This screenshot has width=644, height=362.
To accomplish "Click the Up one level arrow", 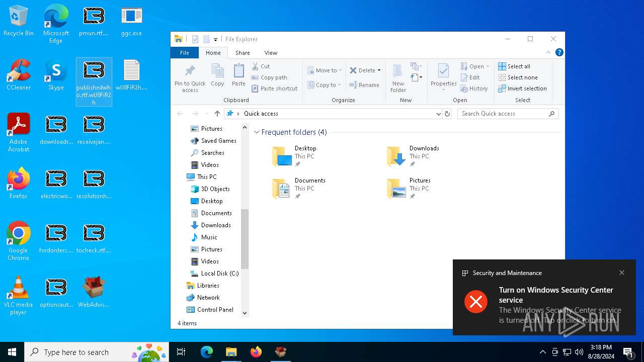I will (x=217, y=114).
